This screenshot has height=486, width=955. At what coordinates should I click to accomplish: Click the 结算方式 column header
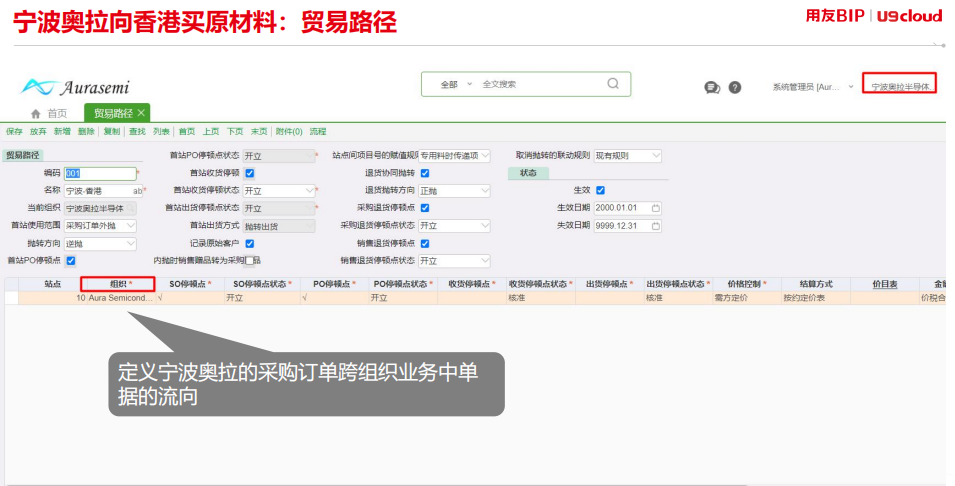tap(816, 284)
